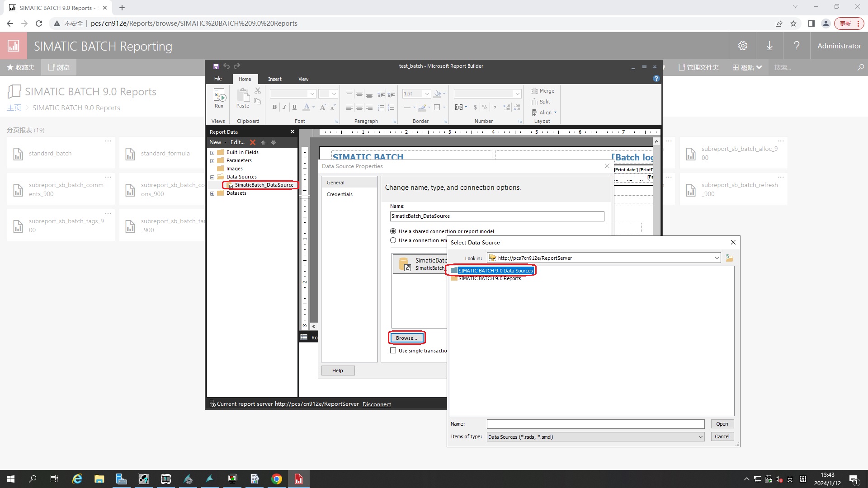
Task: Click the red delete icon in Report Data
Action: click(x=253, y=142)
